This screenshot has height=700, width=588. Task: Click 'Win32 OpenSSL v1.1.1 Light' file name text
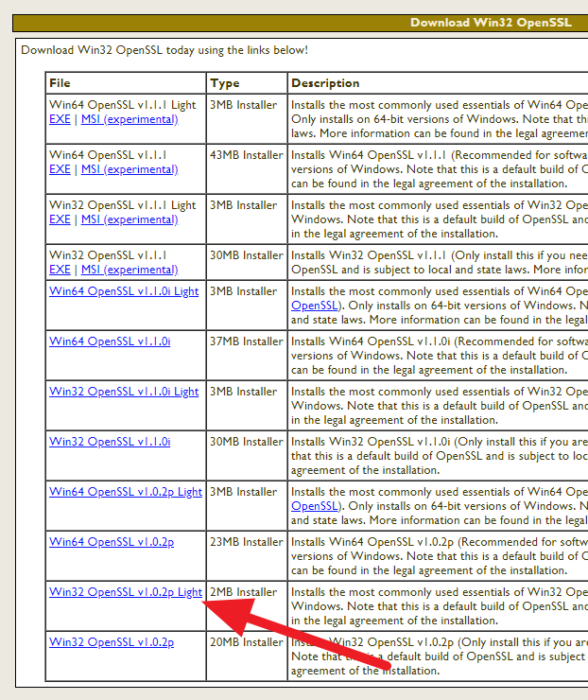coord(122,205)
